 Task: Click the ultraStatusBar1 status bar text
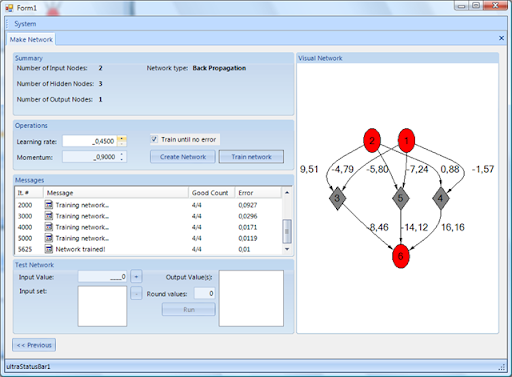click(29, 367)
